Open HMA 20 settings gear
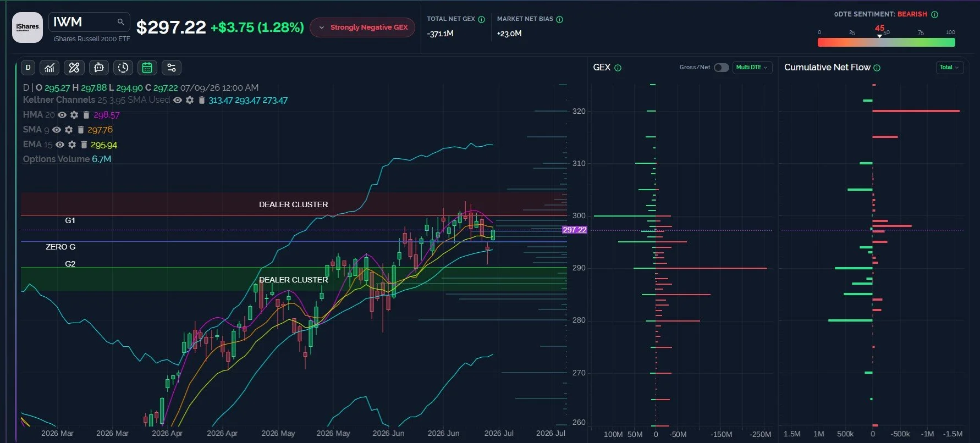Image resolution: width=980 pixels, height=443 pixels. [x=74, y=115]
